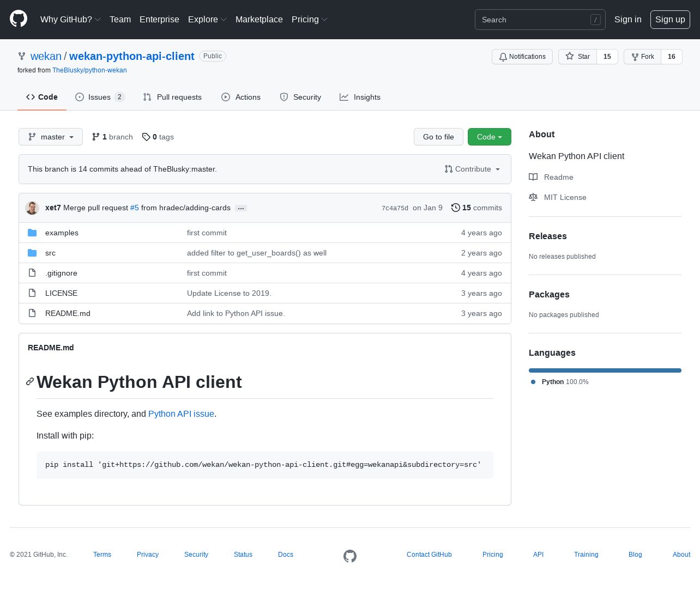Click the README.md file icon
Image resolution: width=700 pixels, height=590 pixels.
pyautogui.click(x=32, y=313)
